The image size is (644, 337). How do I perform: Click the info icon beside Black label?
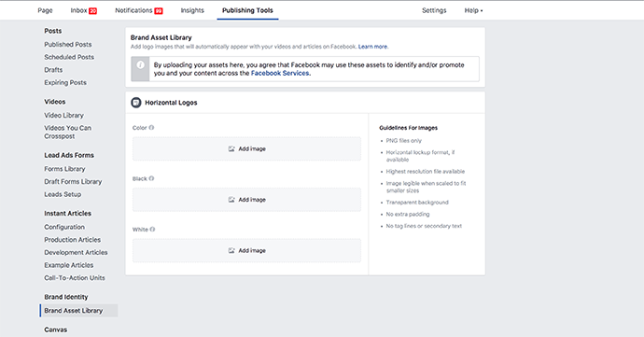[x=151, y=179]
